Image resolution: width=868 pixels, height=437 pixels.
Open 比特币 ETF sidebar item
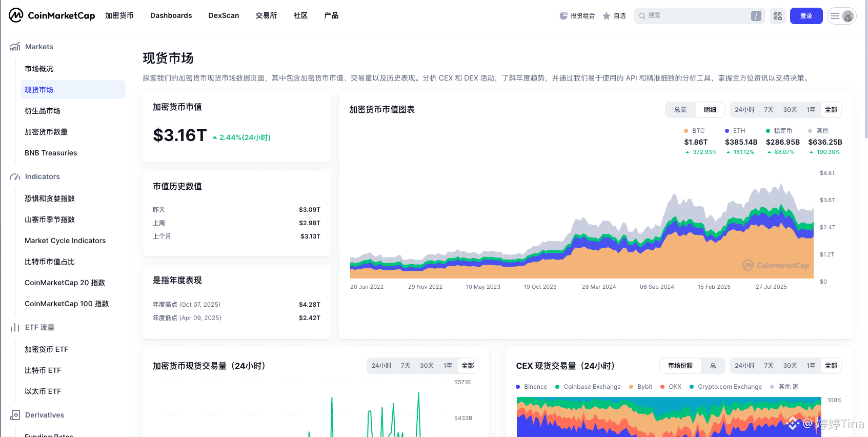pyautogui.click(x=73, y=370)
